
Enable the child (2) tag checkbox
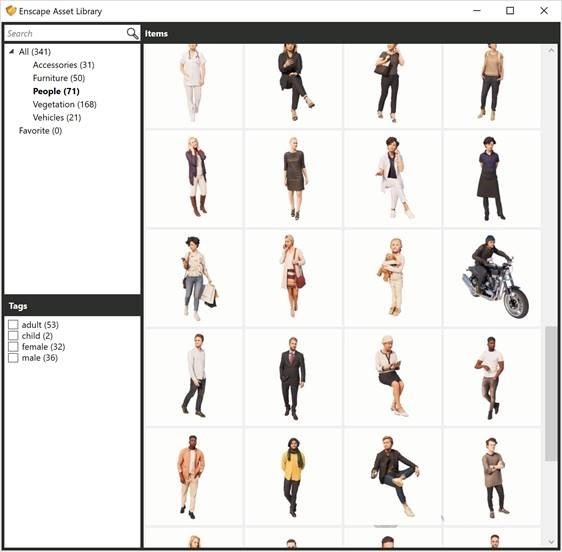(x=13, y=336)
